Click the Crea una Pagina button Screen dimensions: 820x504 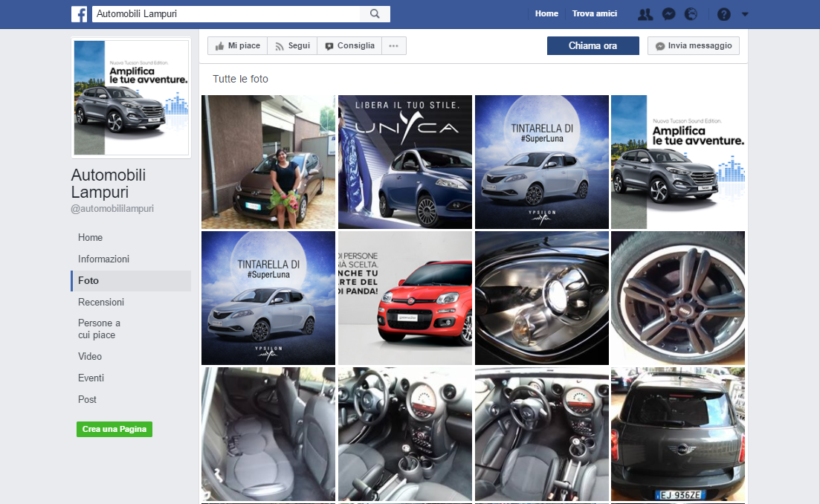tap(114, 429)
